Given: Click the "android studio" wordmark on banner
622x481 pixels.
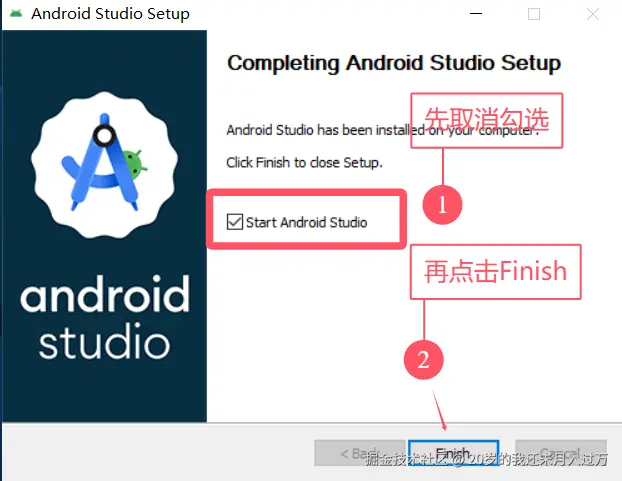Looking at the screenshot, I should tap(105, 318).
